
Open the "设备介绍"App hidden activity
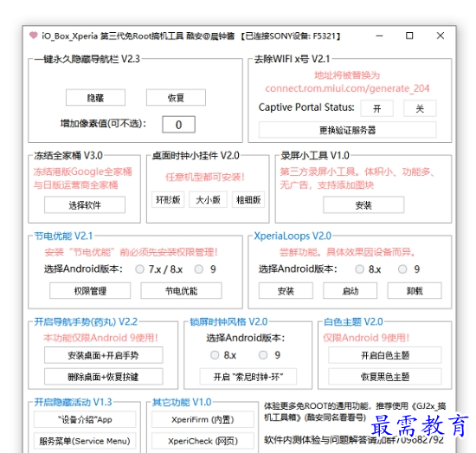[x=85, y=419]
